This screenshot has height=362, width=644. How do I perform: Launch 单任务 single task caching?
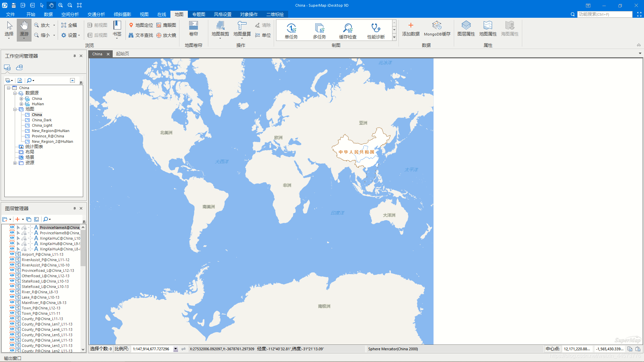point(291,31)
